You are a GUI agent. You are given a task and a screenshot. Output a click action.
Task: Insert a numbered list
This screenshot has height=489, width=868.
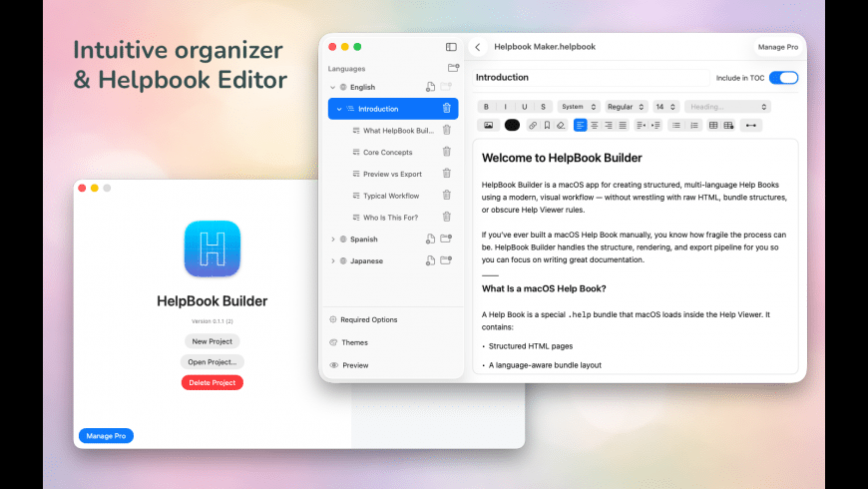(x=694, y=125)
